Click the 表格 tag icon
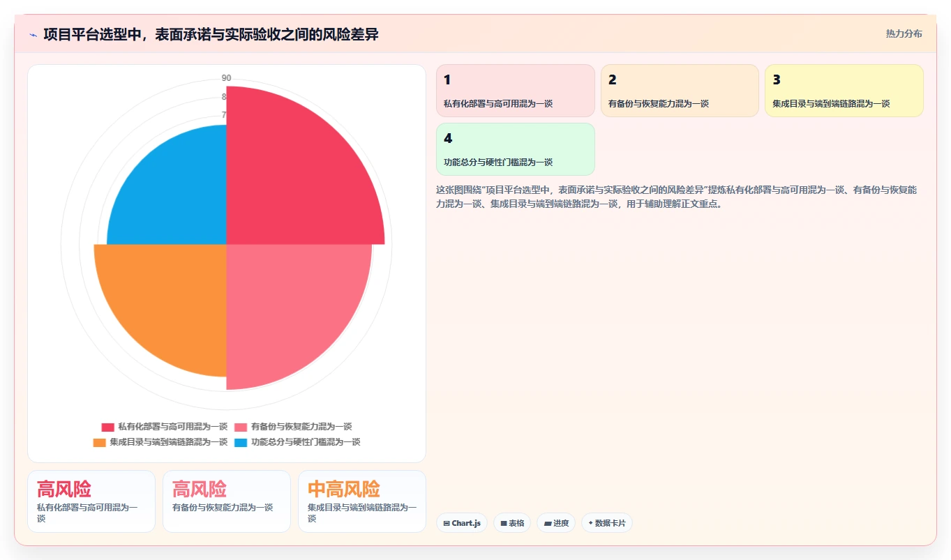This screenshot has width=951, height=560. (504, 523)
